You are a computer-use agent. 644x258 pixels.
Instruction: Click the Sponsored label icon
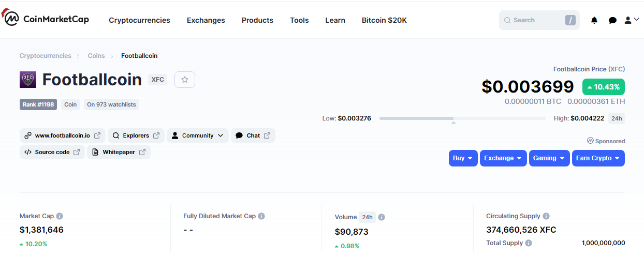pyautogui.click(x=590, y=141)
